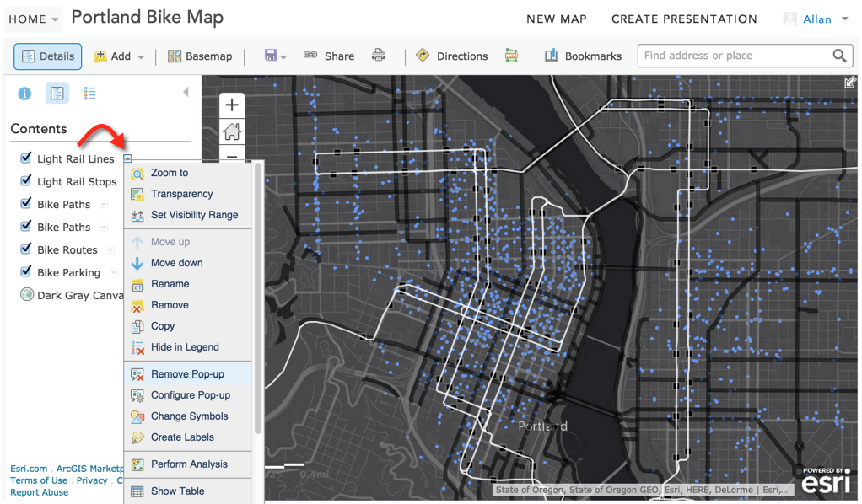Screen dimensions: 862x504
Task: Collapse the side panel arrow
Action: pyautogui.click(x=186, y=92)
